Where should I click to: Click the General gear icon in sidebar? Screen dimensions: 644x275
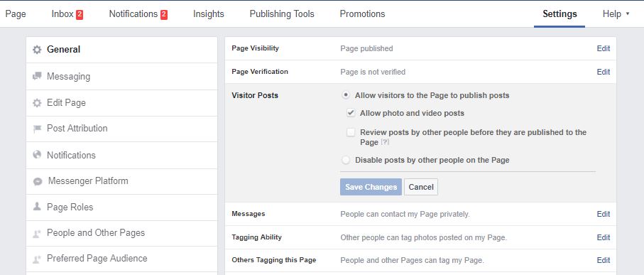(37, 50)
